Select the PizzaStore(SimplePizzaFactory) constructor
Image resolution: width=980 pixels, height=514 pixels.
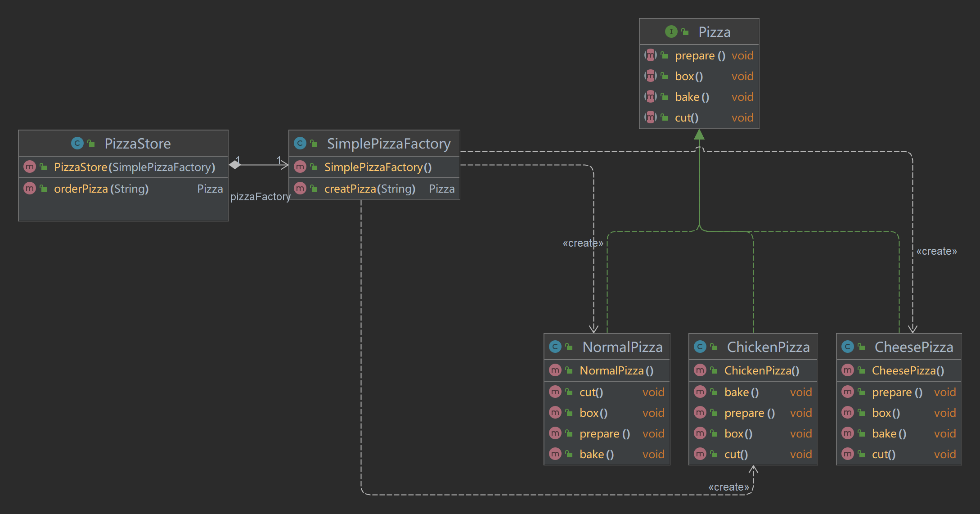[x=135, y=167]
